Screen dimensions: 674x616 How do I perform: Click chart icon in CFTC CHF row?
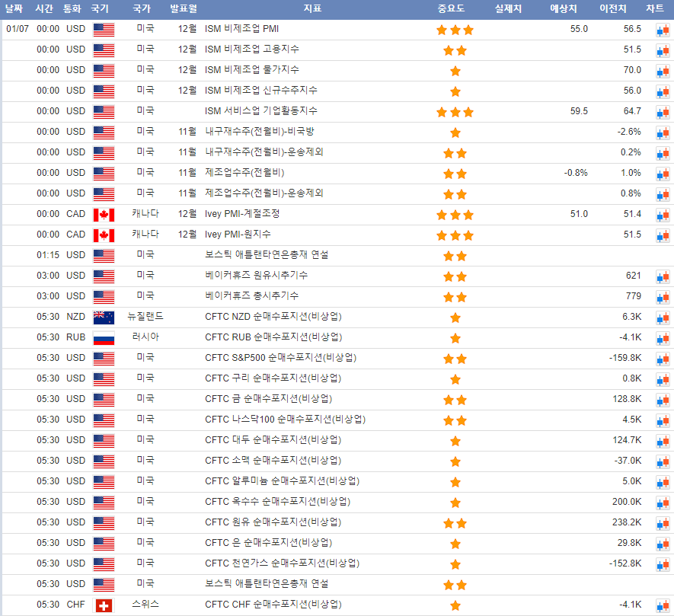pos(663,605)
